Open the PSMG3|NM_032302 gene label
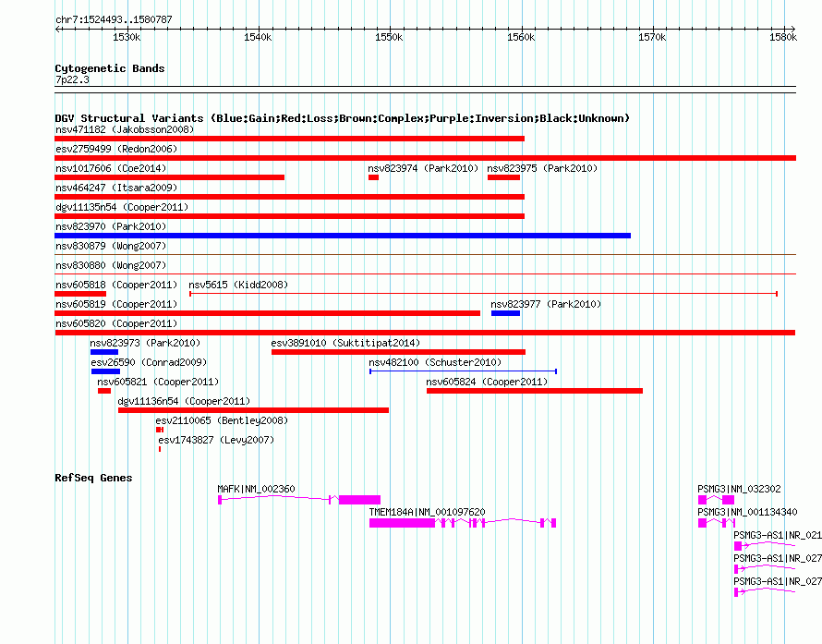Viewport: 822px width, 644px height. click(x=739, y=489)
